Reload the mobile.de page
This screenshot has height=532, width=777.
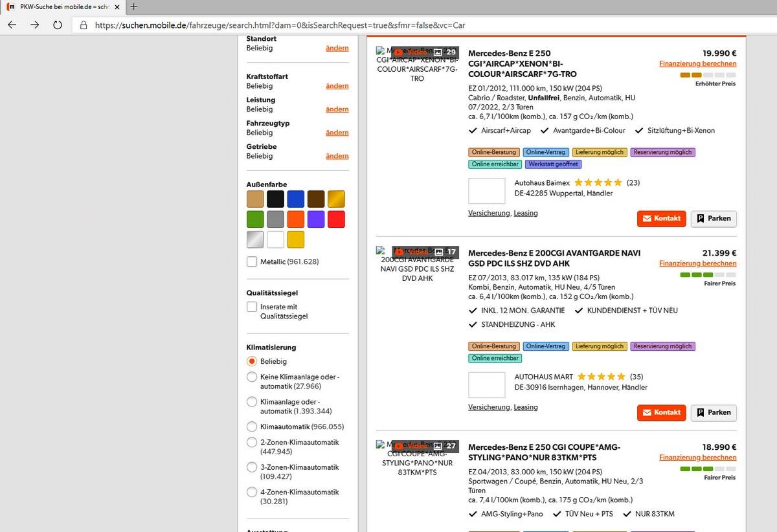pos(58,25)
